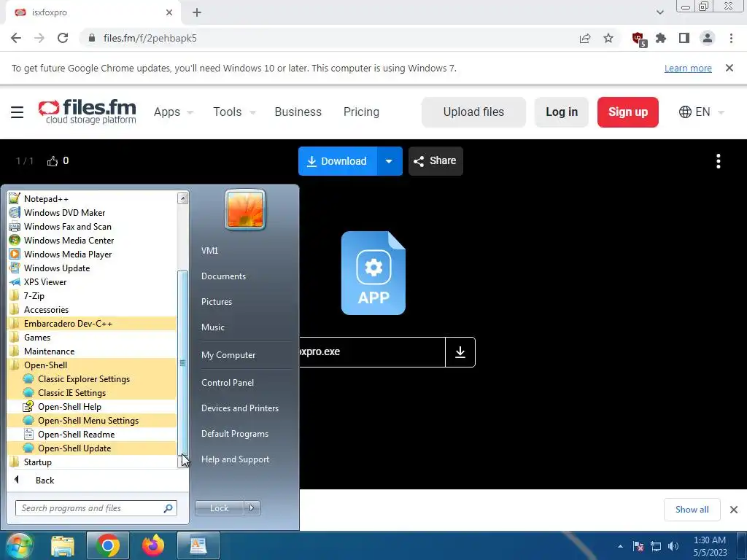Expand the Startup folder
The height and width of the screenshot is (560, 747).
92,462
